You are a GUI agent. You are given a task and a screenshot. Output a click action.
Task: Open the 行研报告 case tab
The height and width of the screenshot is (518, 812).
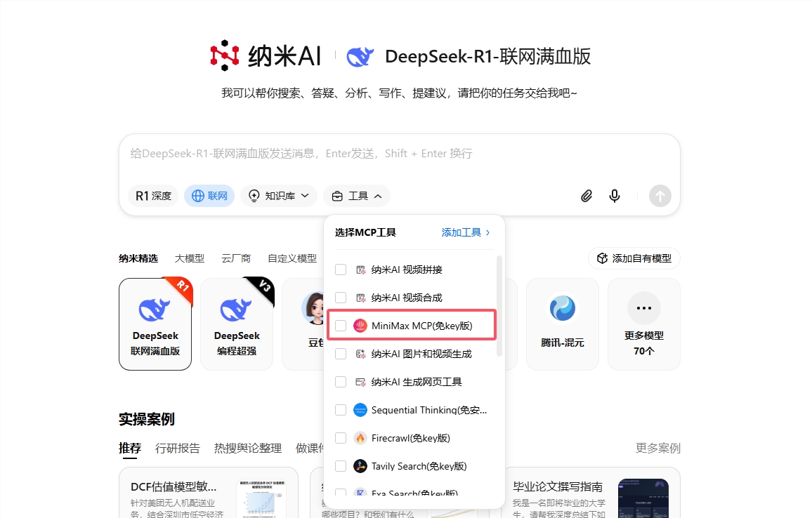pyautogui.click(x=178, y=448)
